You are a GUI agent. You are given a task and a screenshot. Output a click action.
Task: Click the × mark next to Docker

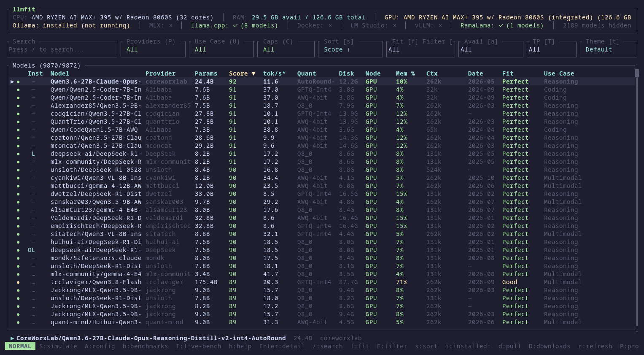[x=330, y=25]
